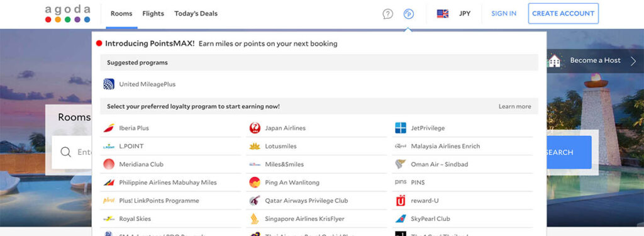
Task: Click the CREATE ACCOUNT button
Action: (563, 14)
